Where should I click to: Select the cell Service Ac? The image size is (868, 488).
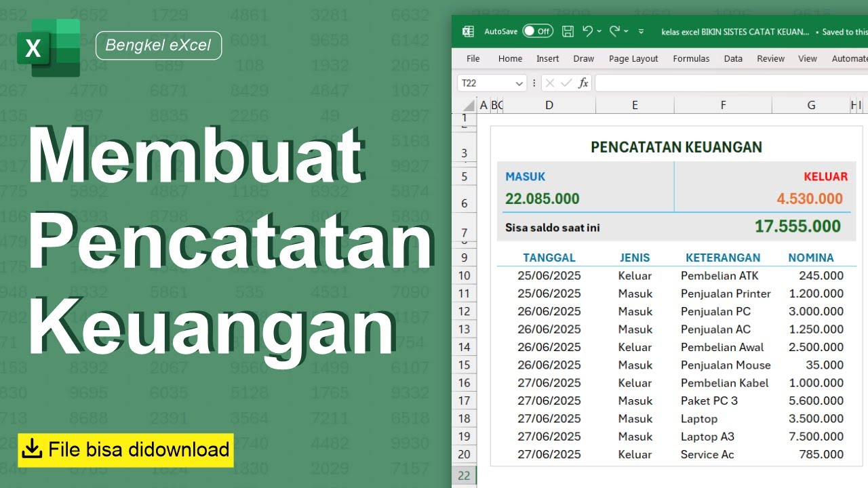click(707, 455)
